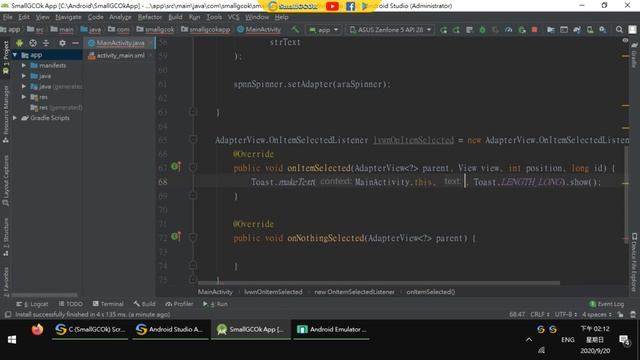Open the Project Structure folder icon in toolbar
640x360 pixels.
click(x=551, y=30)
